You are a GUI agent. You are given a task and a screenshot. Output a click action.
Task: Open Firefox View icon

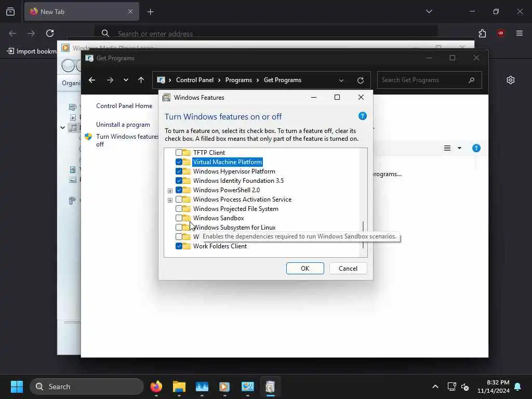click(10, 11)
